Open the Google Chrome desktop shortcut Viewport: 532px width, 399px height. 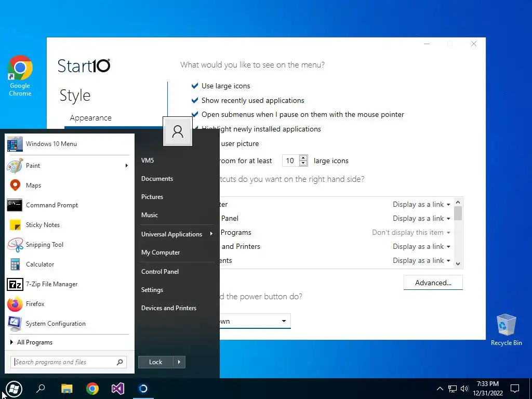point(20,76)
